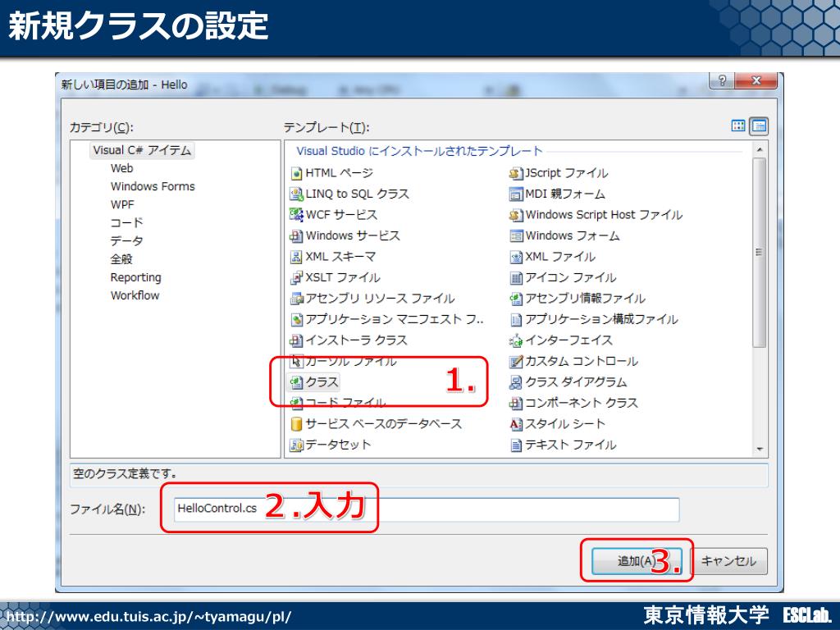Choose the Reporting category

135,277
